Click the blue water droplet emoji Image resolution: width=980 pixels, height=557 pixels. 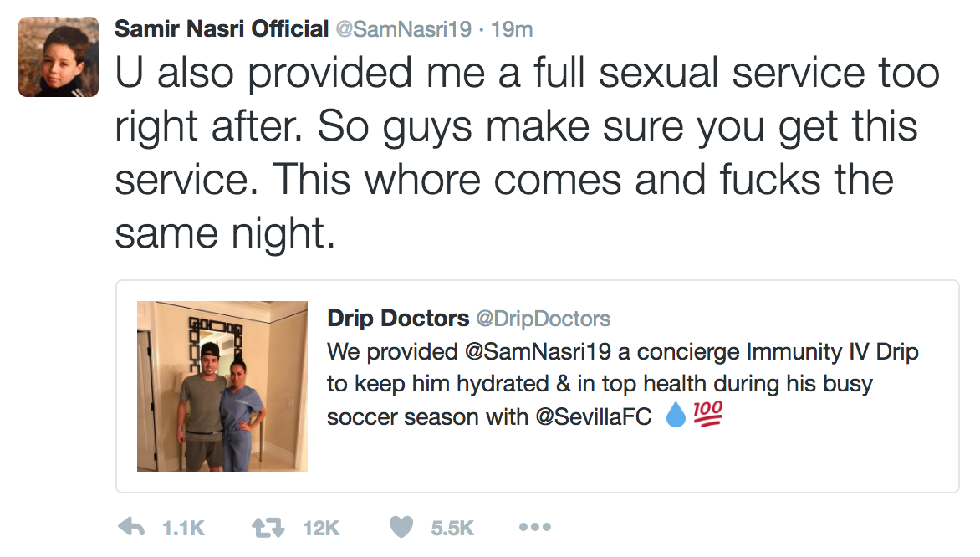point(675,416)
